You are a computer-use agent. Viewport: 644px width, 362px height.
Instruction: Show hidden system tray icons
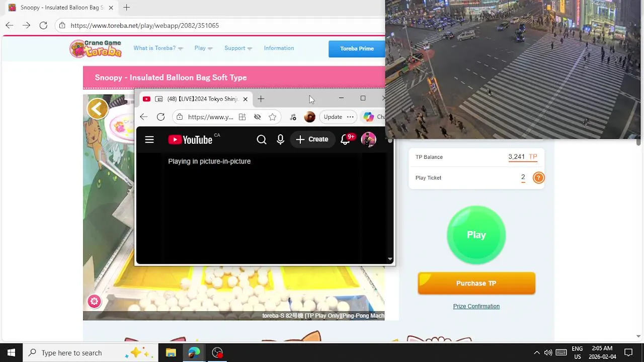(x=536, y=352)
